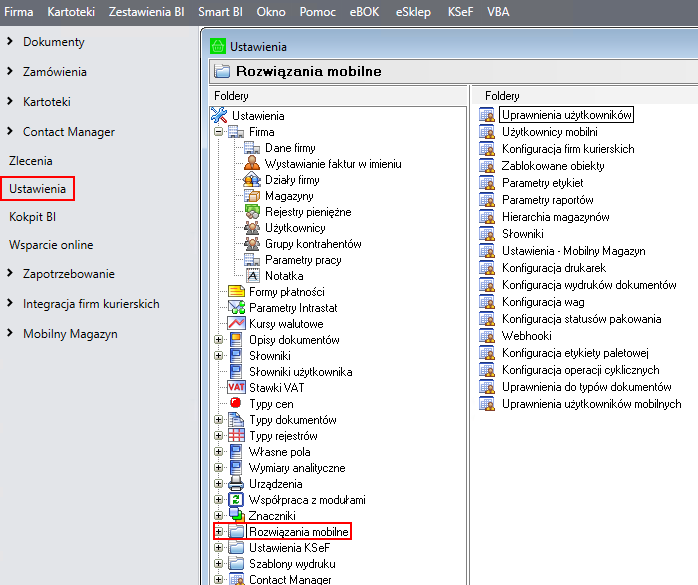Click the Rejestry pieniężne icon

(253, 212)
